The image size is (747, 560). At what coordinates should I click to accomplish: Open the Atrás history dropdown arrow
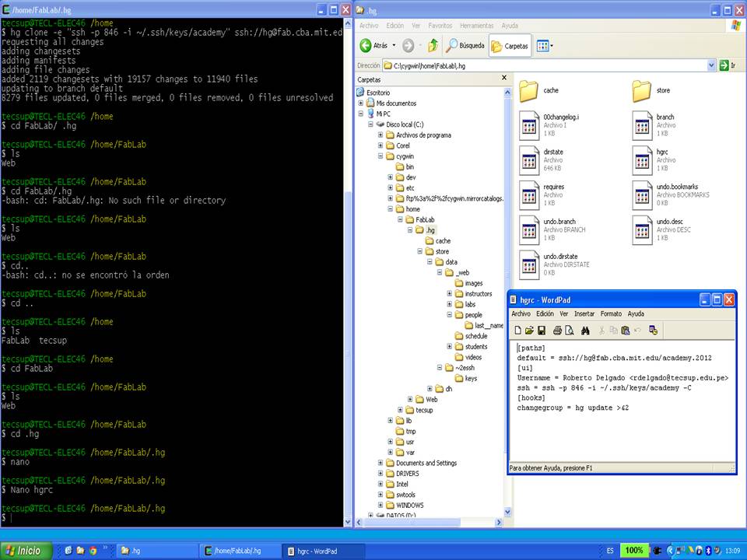394,46
